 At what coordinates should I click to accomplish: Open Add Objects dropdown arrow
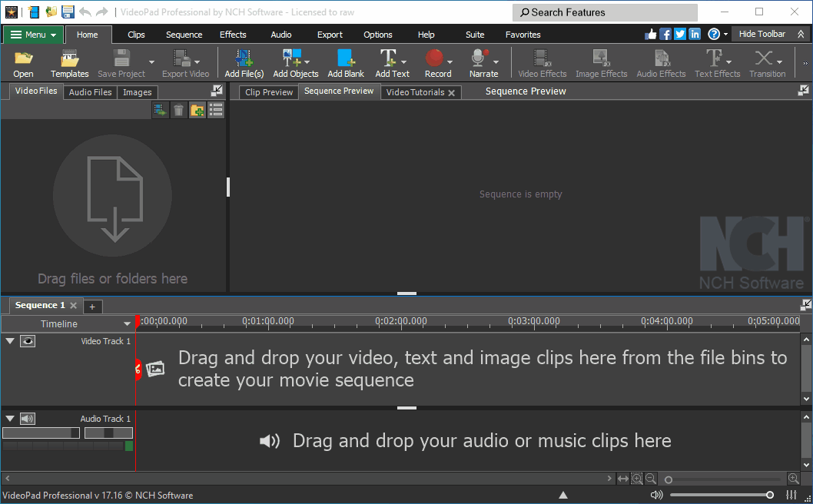click(307, 62)
